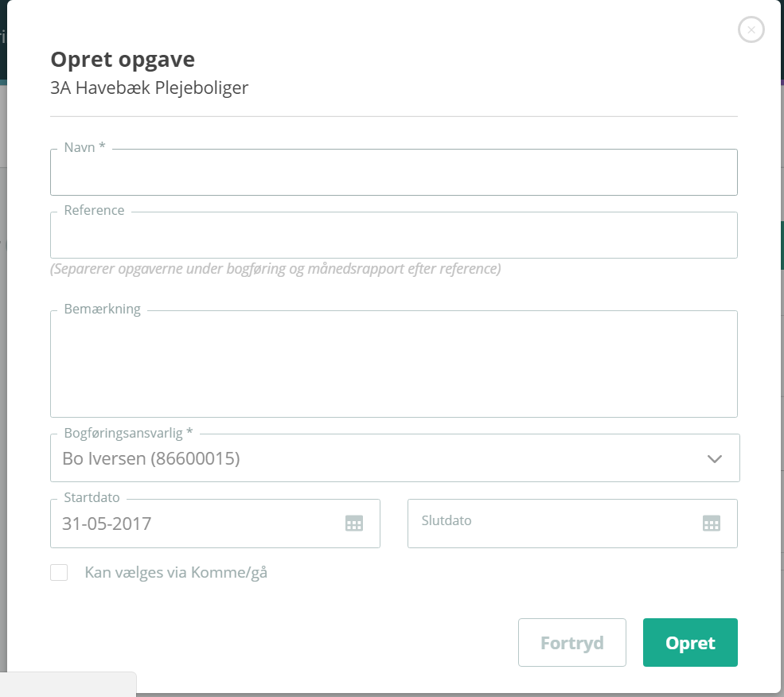Viewport: 784px width, 697px height.
Task: Cancel with the Fortryd button
Action: 572,643
